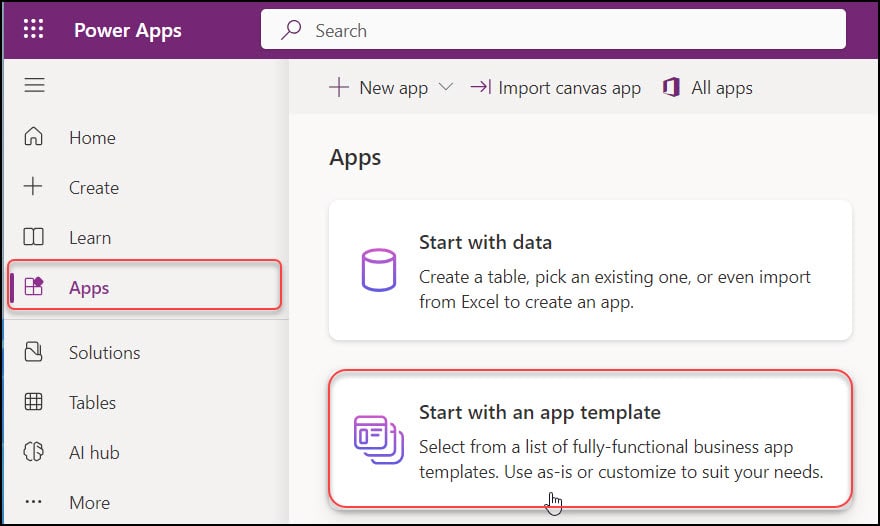This screenshot has height=526, width=880.
Task: Click into the Search box
Action: [x=553, y=29]
